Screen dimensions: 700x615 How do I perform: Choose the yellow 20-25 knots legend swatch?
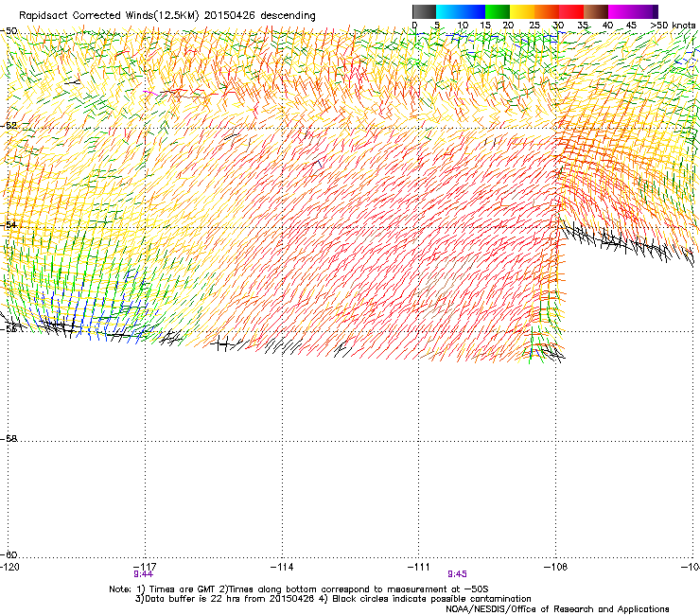(522, 11)
